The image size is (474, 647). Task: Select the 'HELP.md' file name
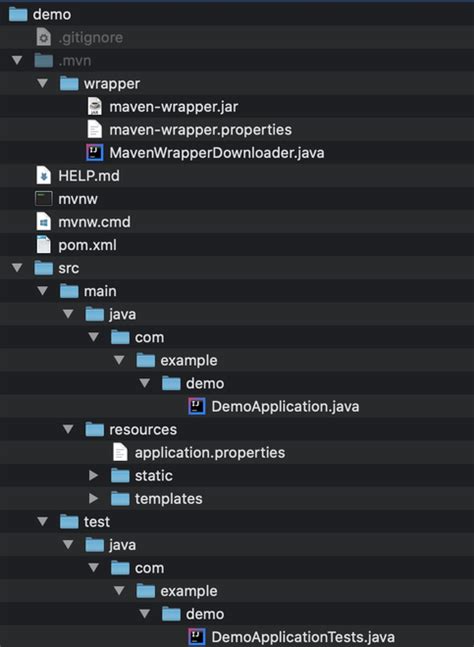(x=89, y=176)
